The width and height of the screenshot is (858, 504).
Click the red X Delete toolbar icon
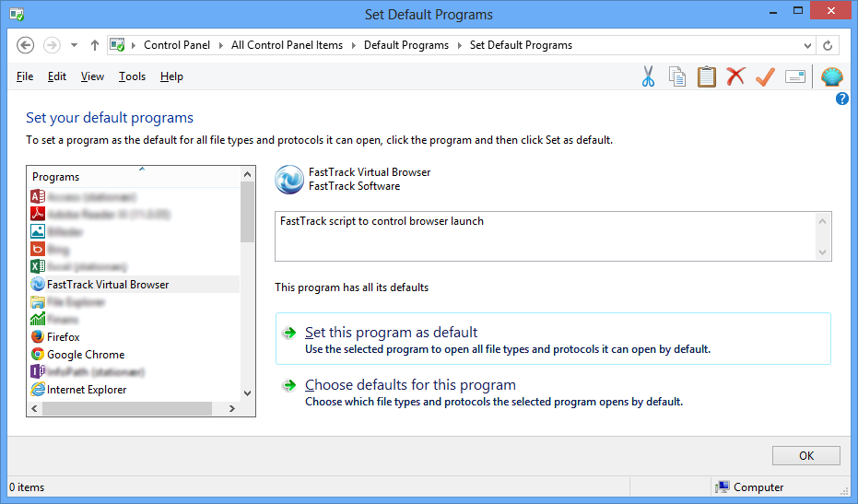[736, 76]
